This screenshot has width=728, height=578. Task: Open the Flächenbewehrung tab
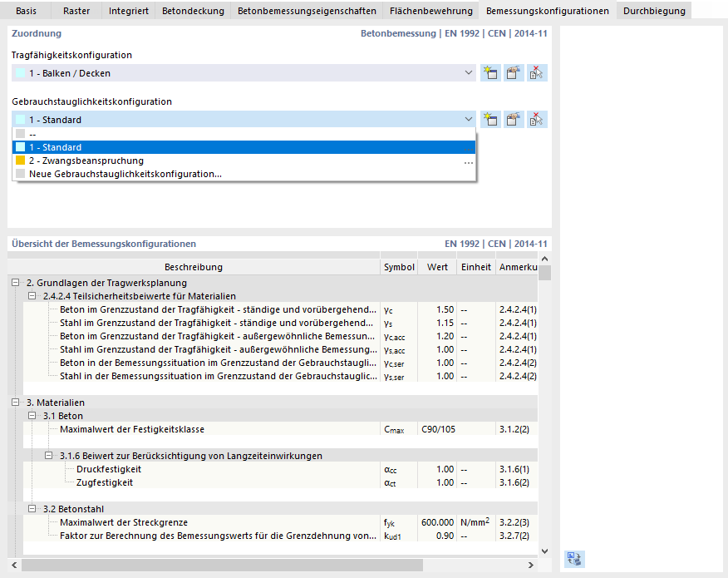[x=430, y=11]
